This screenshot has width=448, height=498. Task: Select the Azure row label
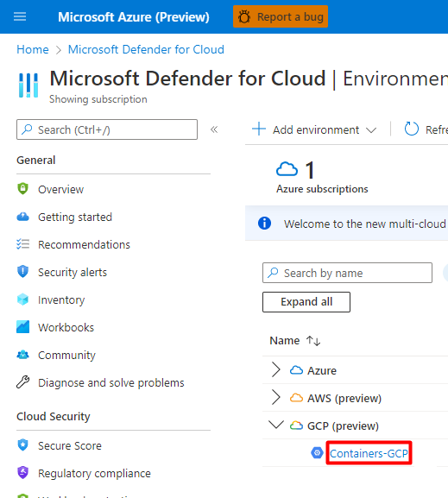322,370
